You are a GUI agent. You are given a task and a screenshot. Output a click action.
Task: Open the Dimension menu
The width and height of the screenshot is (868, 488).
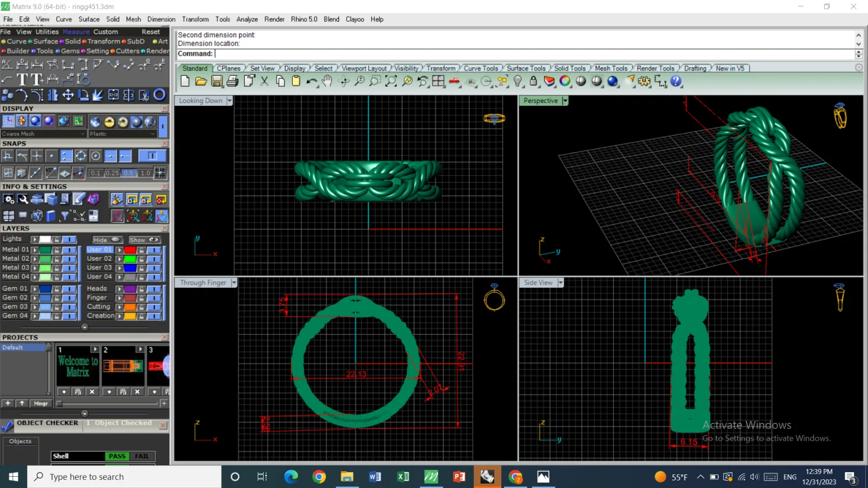[x=161, y=19]
